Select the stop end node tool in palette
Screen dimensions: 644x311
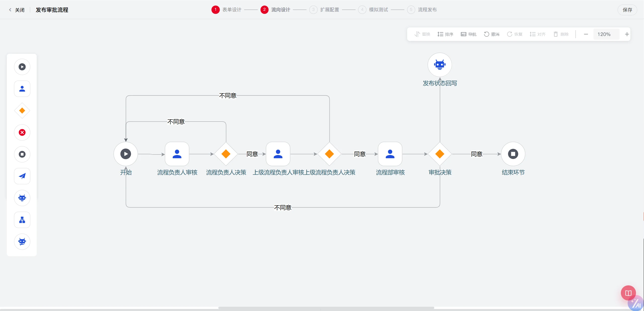tap(22, 154)
